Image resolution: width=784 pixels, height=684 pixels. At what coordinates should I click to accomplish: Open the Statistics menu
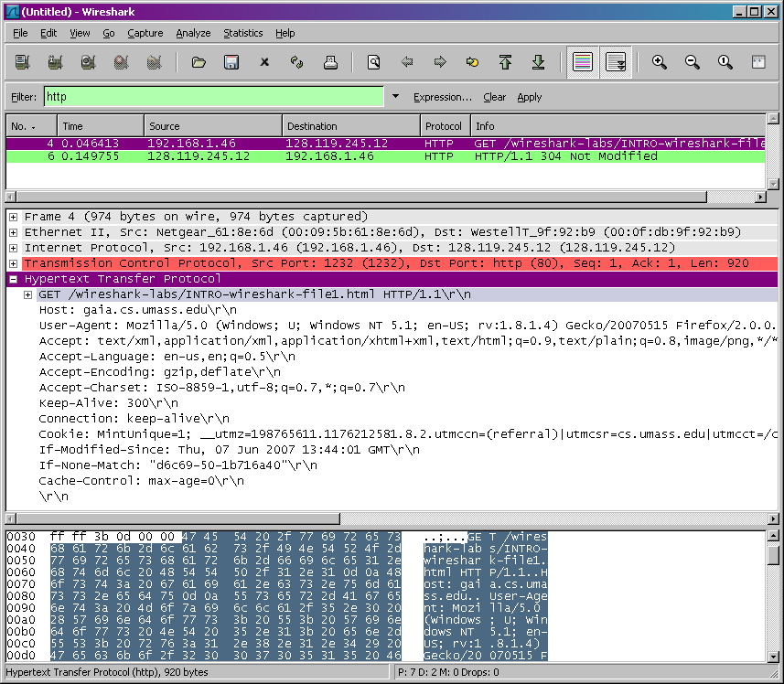tap(243, 33)
